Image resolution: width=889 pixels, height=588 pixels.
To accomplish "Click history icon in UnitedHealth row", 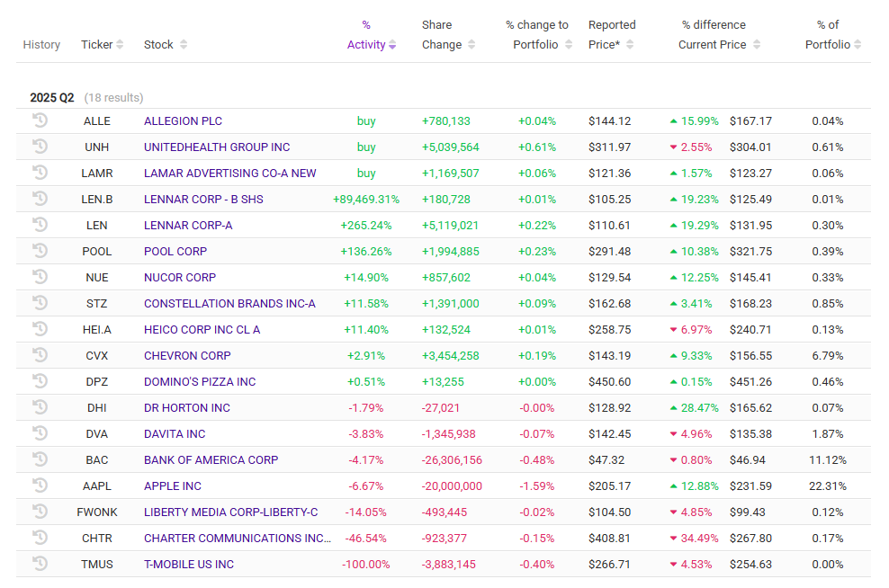I will click(x=40, y=147).
